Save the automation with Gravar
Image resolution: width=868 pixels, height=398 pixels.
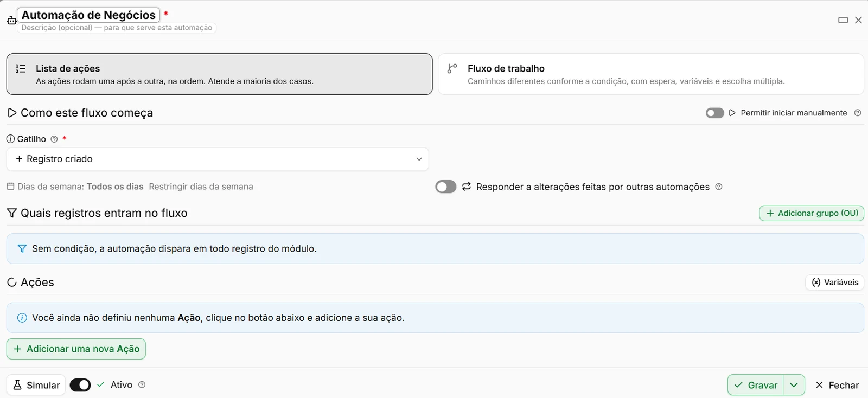click(x=756, y=385)
